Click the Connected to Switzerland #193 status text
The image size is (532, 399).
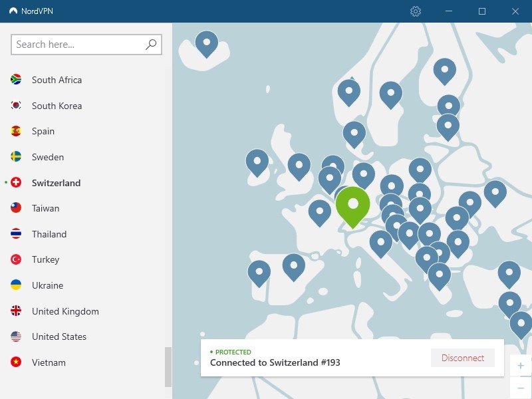pos(275,362)
